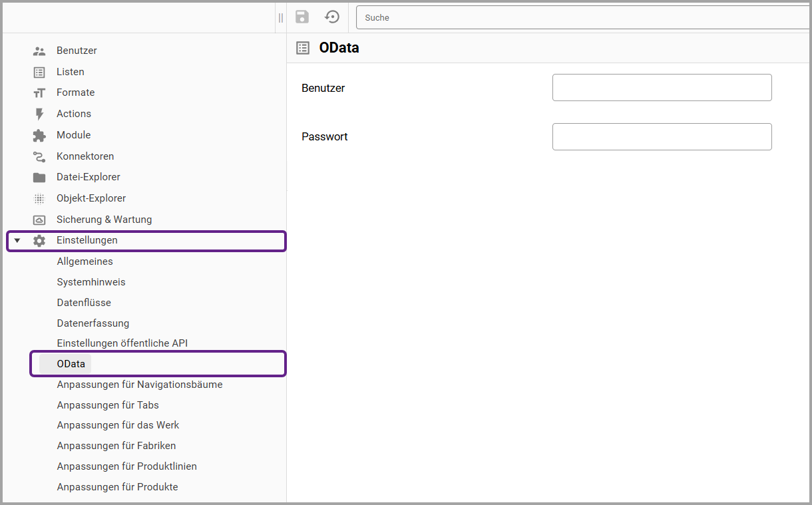Image resolution: width=812 pixels, height=505 pixels.
Task: Click the Benutzer people icon
Action: pyautogui.click(x=39, y=51)
